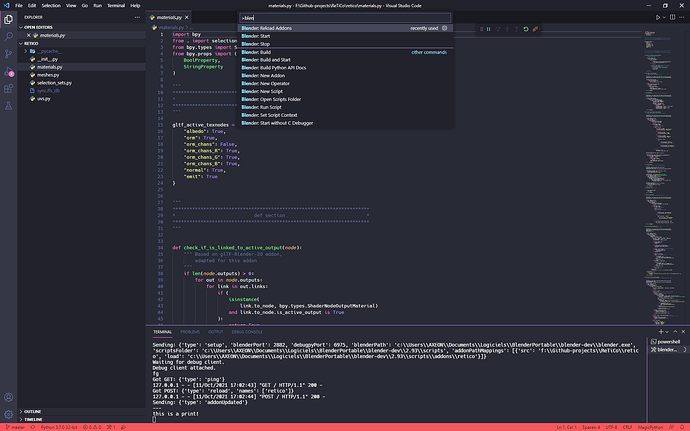The height and width of the screenshot is (431, 690).
Task: Maximize the panel with up chevron
Action: click(x=675, y=332)
